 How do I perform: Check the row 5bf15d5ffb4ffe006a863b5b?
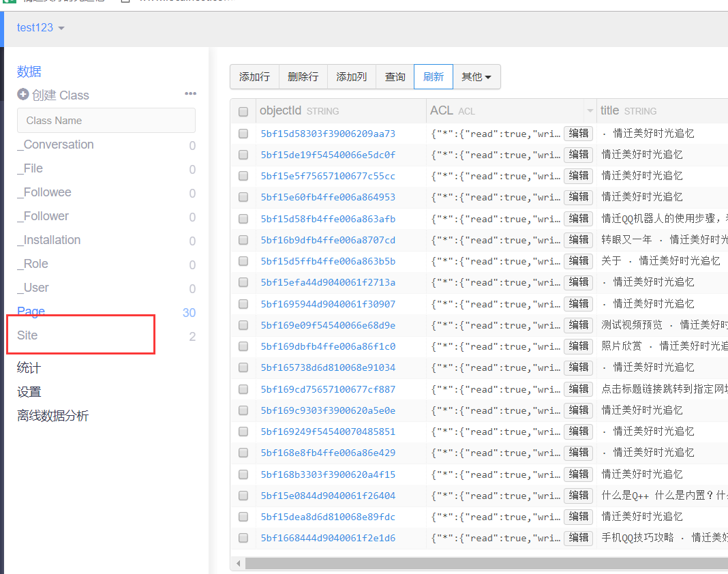(x=243, y=261)
